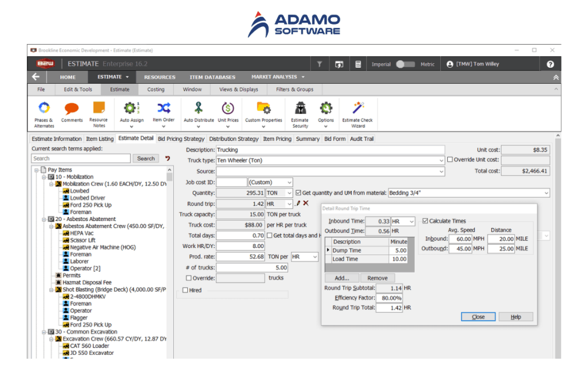Open the Estimate Check Wizard
Viewport: 588px width, 392px height.
click(357, 113)
